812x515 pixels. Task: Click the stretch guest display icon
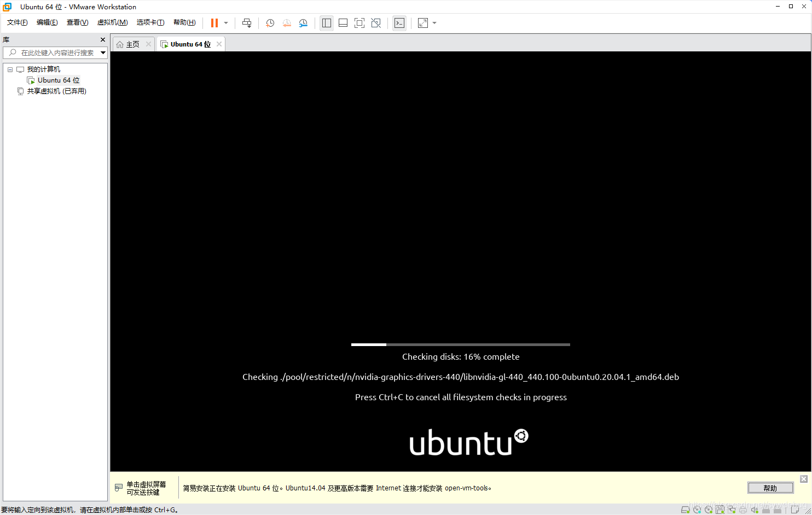[x=423, y=23]
